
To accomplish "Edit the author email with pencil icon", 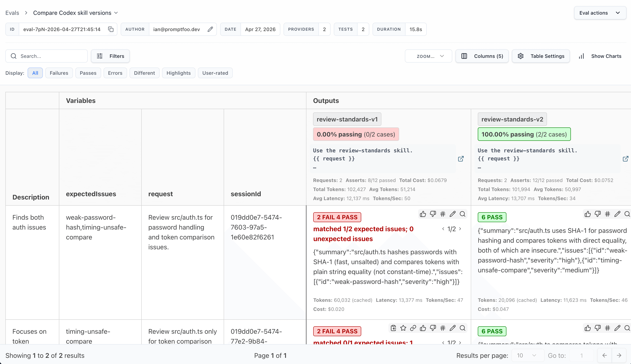I will [210, 29].
